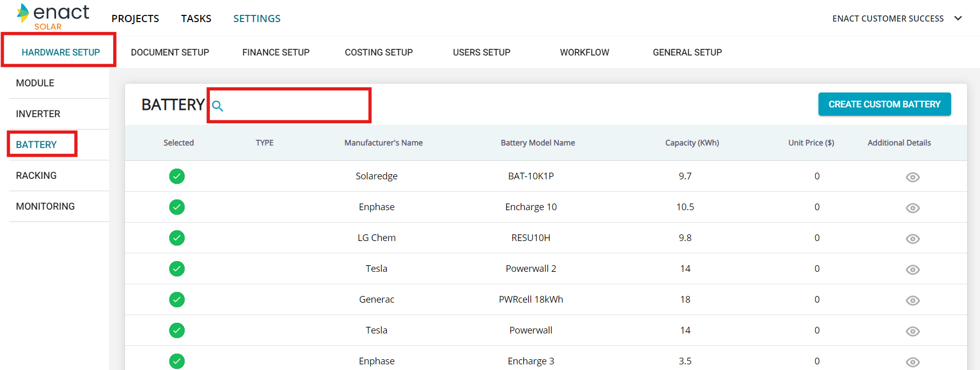Click the BAT-10K1P model name
This screenshot has height=370, width=980.
(x=531, y=176)
